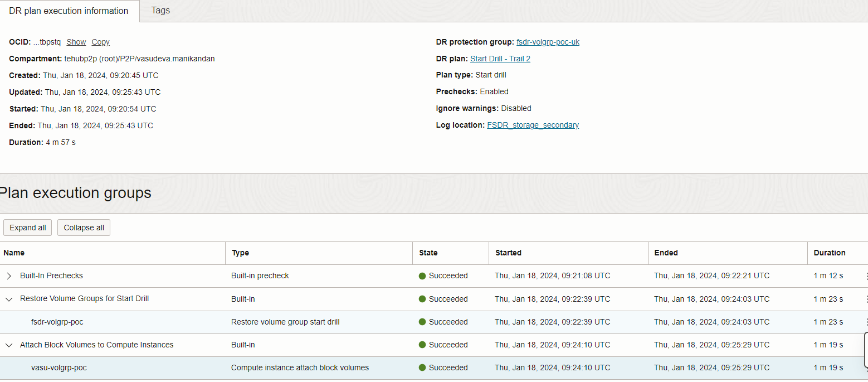
Task: Collapse the Restore Volume Groups for Start Drill group
Action: click(x=8, y=299)
